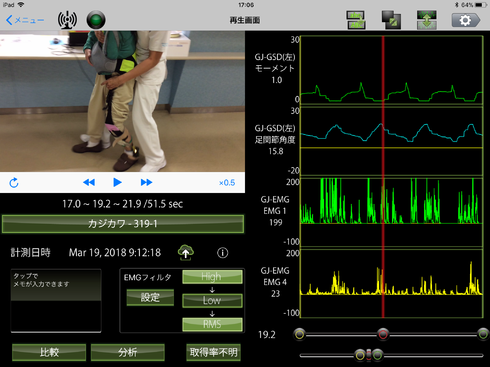The image size is (490, 367).
Task: Select the GJ-EMG EMG 4 graph label
Action: click(275, 282)
